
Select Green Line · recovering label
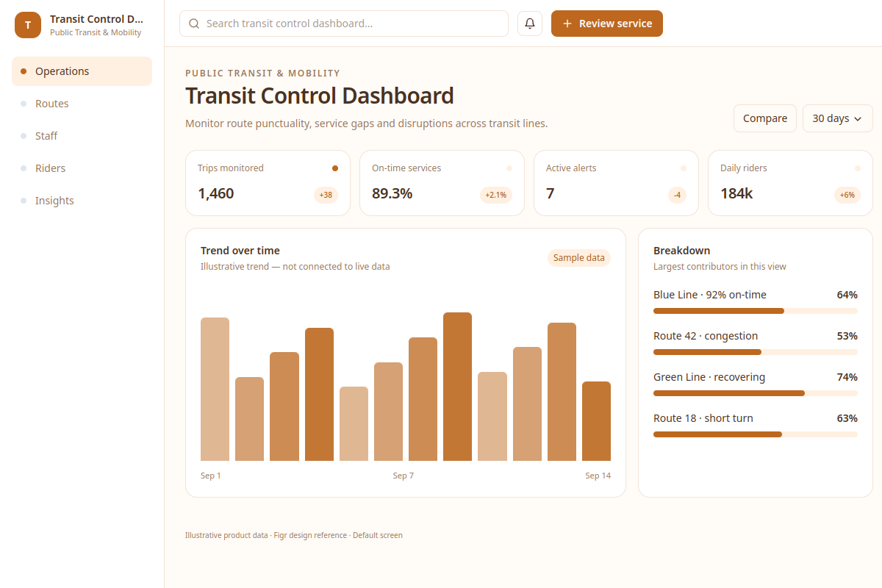click(x=709, y=377)
